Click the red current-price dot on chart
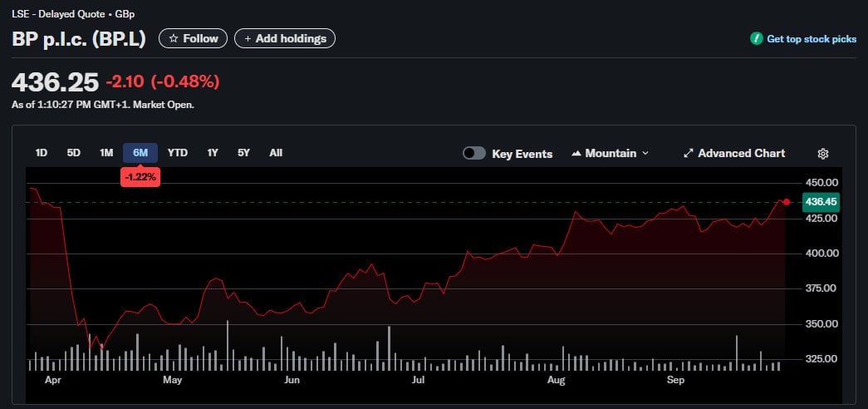The image size is (868, 409). point(787,202)
